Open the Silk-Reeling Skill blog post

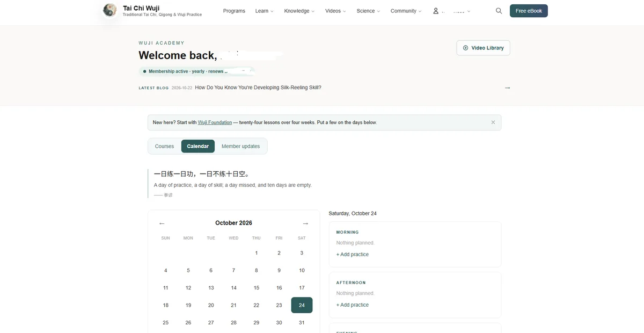(x=258, y=88)
